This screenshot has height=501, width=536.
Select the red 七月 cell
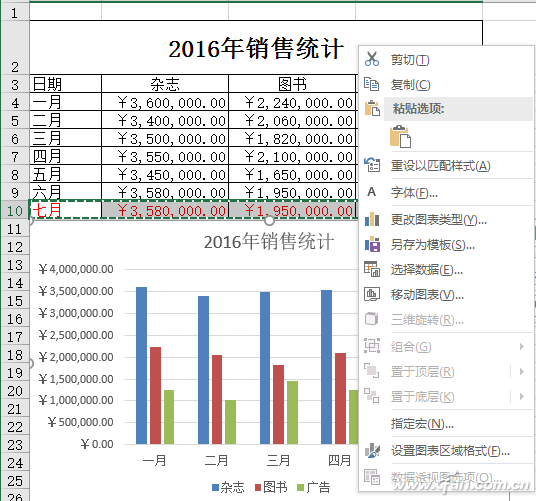click(66, 210)
